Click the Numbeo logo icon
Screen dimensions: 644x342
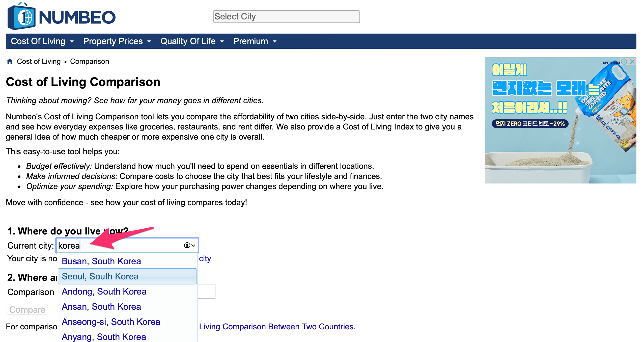pyautogui.click(x=22, y=17)
